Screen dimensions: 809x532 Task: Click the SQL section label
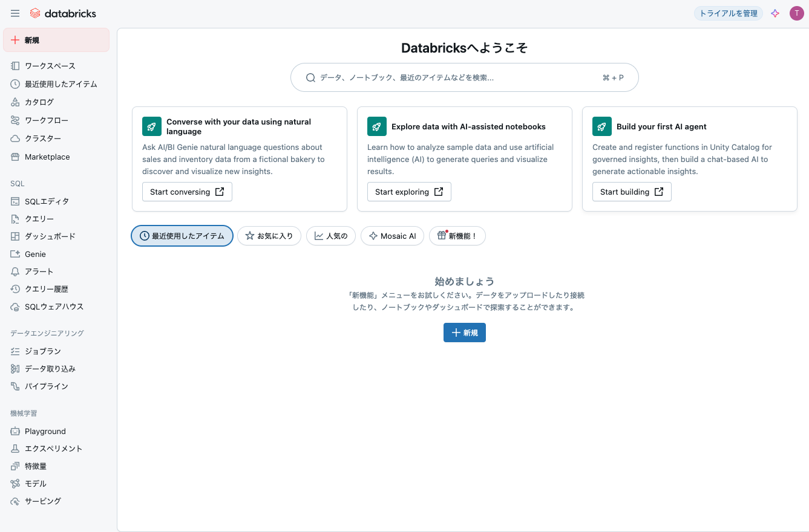(18, 183)
